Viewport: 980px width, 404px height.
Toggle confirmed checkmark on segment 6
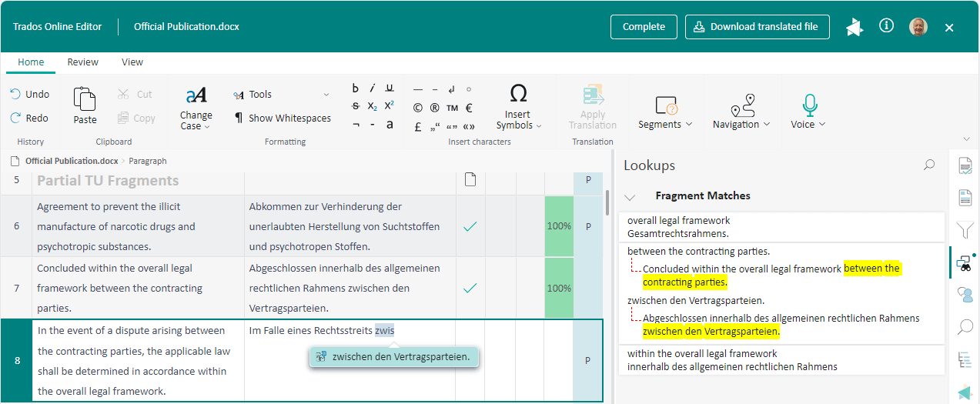click(470, 226)
